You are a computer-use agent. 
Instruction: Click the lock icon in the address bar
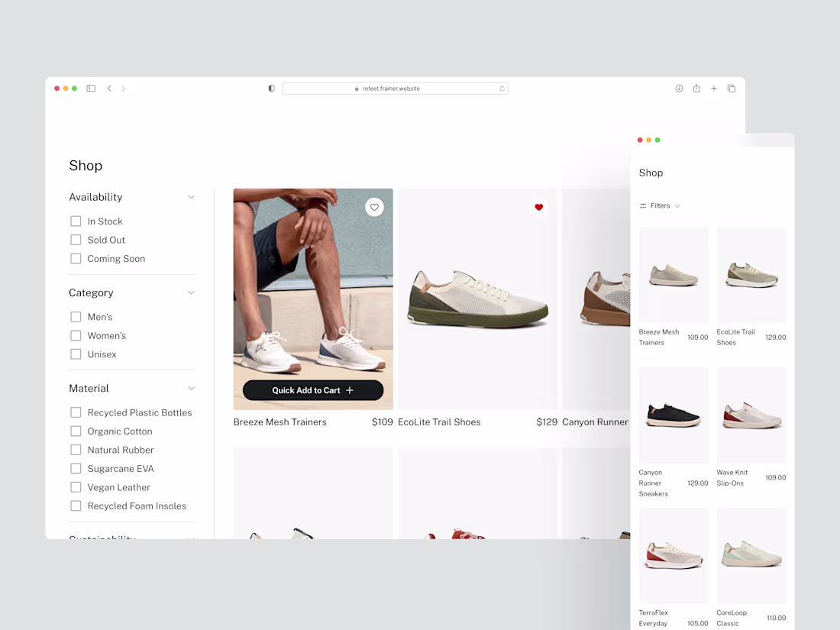(357, 89)
